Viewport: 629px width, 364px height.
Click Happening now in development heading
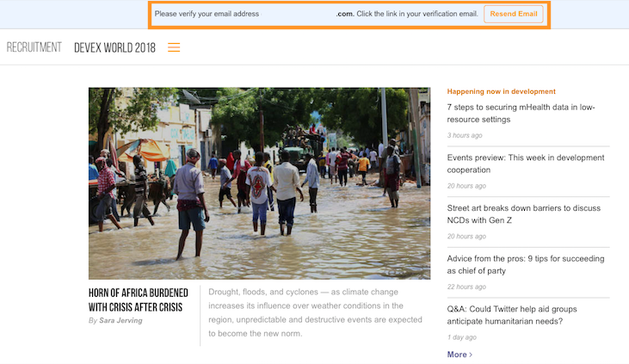coord(501,91)
